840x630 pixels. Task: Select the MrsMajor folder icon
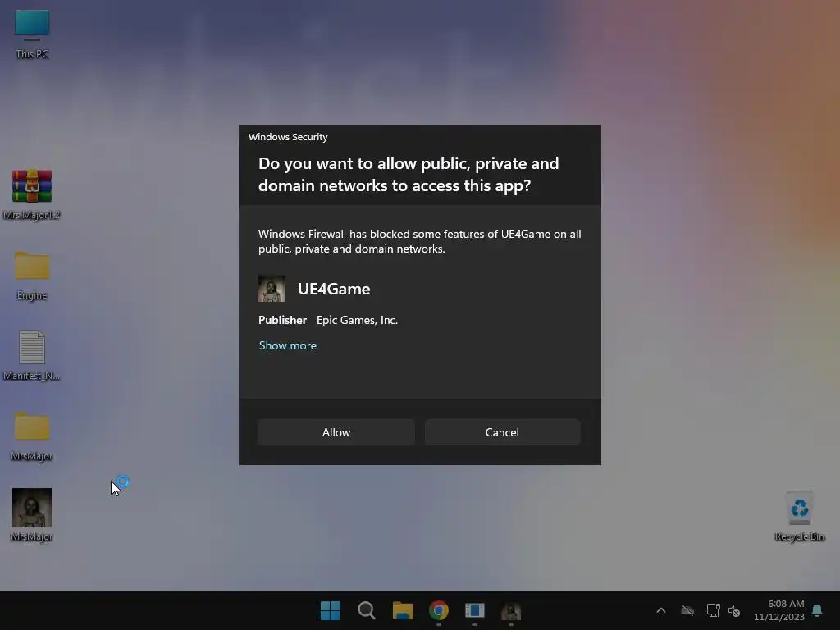pyautogui.click(x=32, y=436)
